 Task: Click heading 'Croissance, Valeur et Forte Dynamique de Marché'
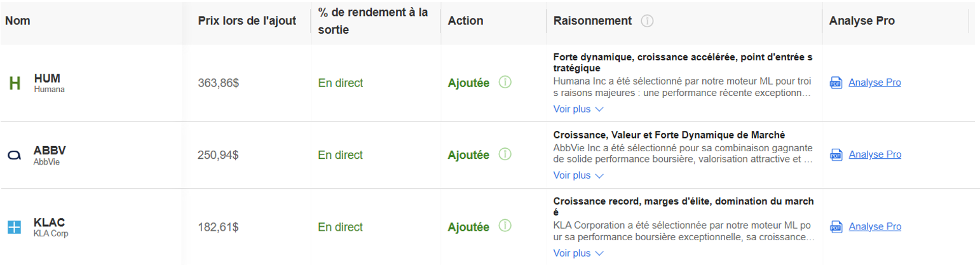(669, 135)
